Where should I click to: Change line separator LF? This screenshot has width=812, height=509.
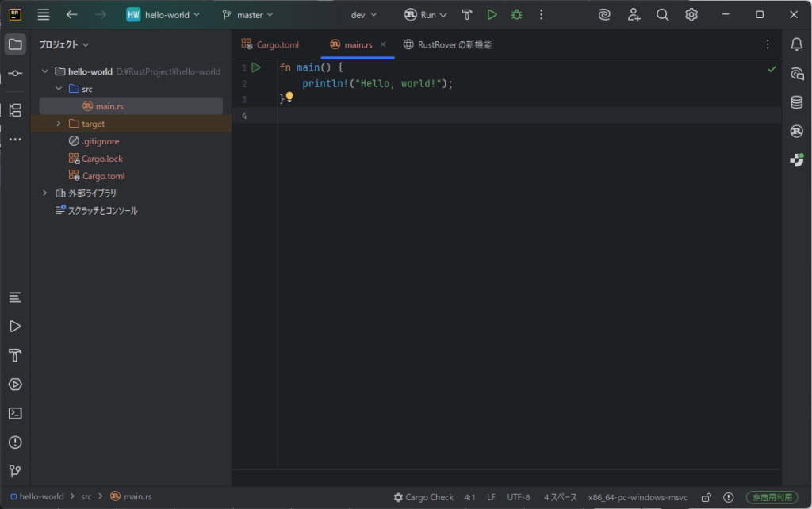coord(491,498)
